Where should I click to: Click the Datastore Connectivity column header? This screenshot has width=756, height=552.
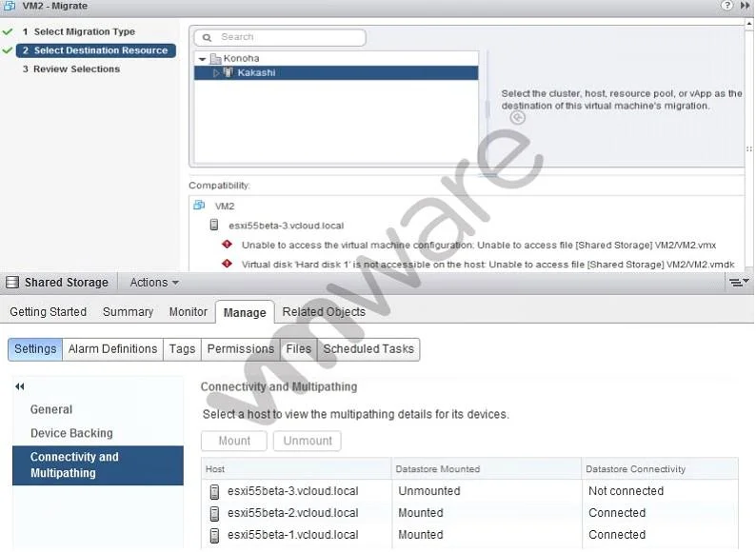pos(660,469)
